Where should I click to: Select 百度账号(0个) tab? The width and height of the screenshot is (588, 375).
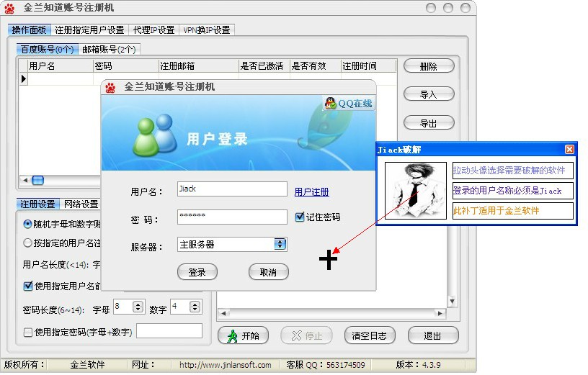coord(48,49)
